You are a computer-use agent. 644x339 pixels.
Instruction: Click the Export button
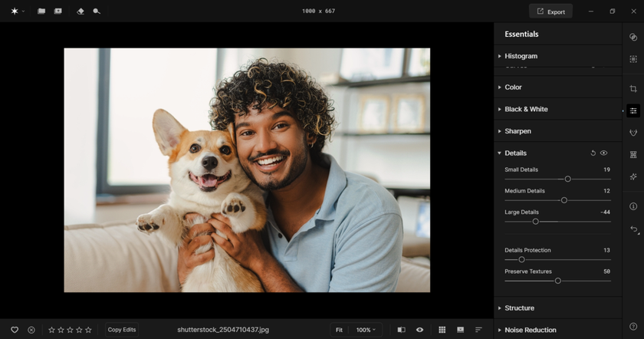coord(550,12)
